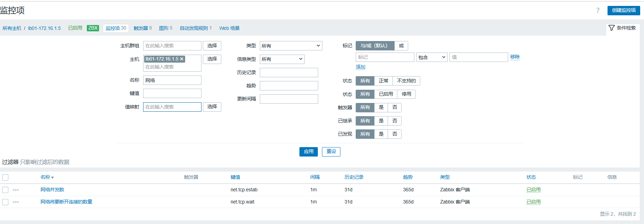Tick the select-all checkbox in table header
The width and height of the screenshot is (644, 224).
pyautogui.click(x=5, y=177)
